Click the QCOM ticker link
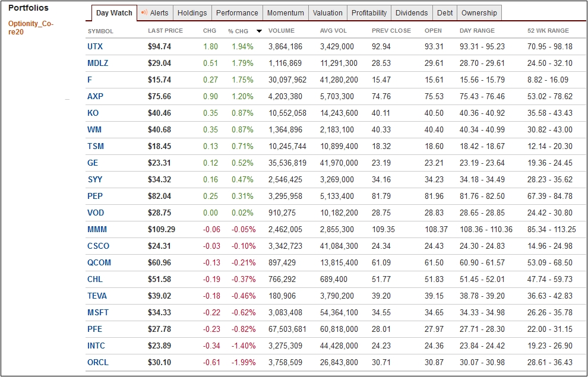 99,262
